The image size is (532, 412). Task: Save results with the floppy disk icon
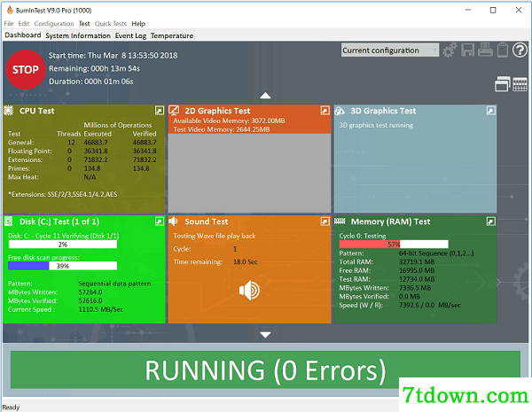(468, 51)
